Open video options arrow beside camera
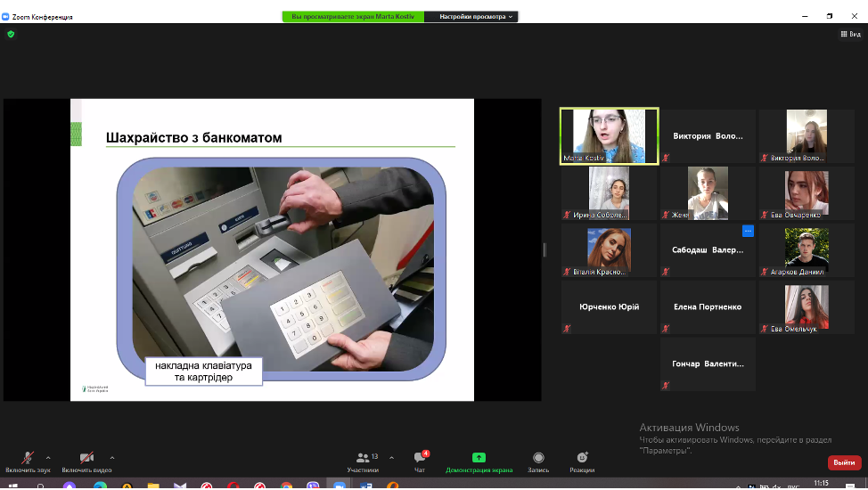 (x=111, y=457)
